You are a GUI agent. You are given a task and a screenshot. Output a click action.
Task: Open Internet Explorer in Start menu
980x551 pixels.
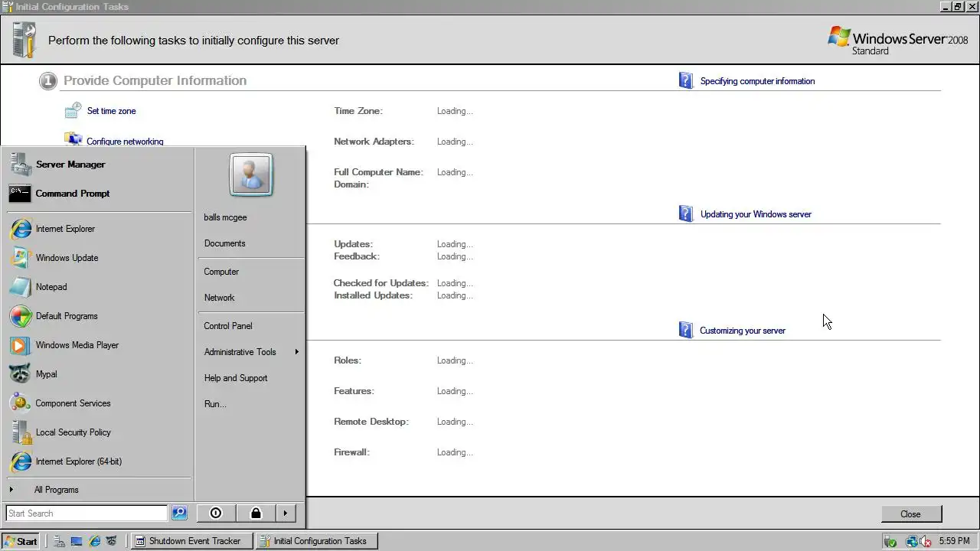coord(98,229)
